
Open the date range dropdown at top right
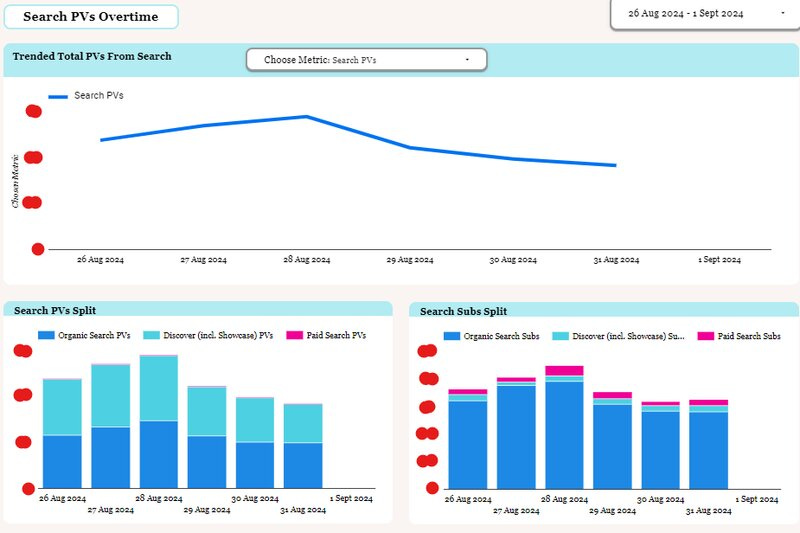[706, 14]
